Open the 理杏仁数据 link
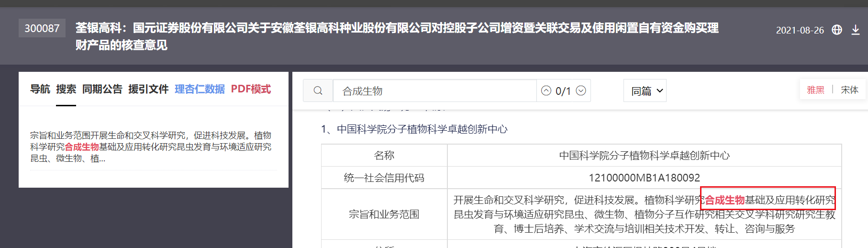868x248 pixels. [200, 89]
